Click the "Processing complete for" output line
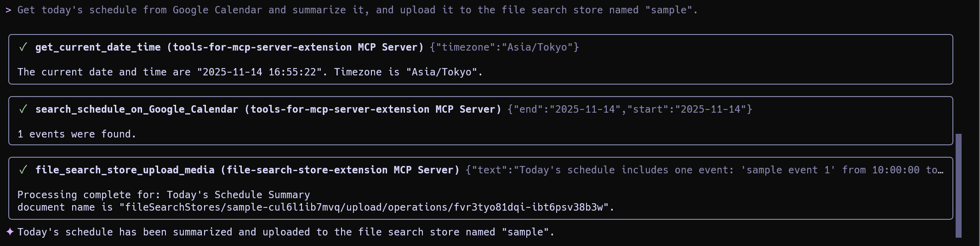Viewport: 980px width, 246px height. click(x=164, y=195)
